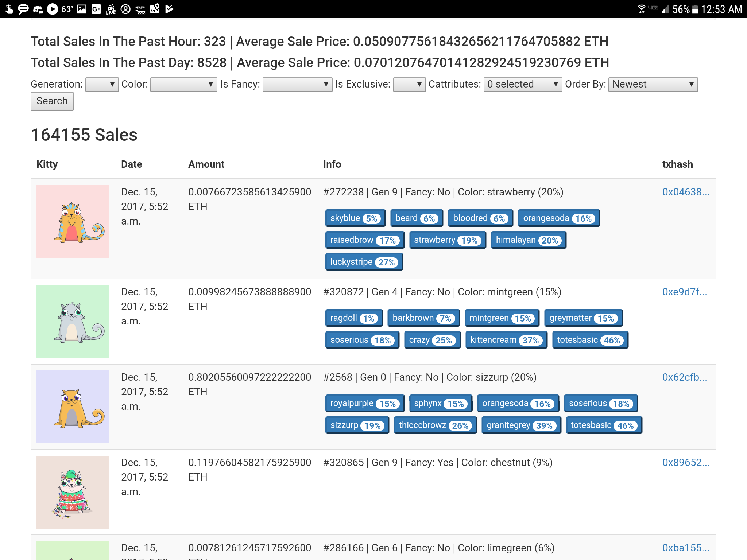
Task: Click the raisedbrow 17% cattribute badge
Action: point(365,240)
